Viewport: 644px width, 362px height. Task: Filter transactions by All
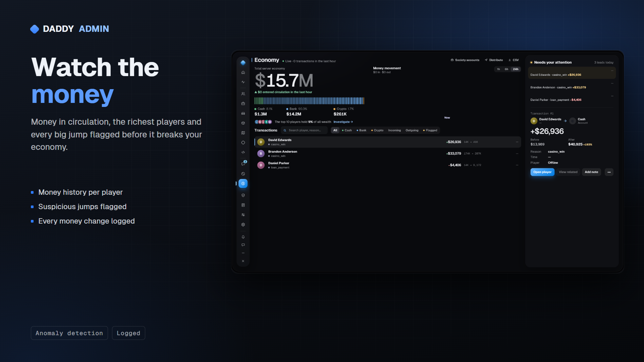click(335, 130)
